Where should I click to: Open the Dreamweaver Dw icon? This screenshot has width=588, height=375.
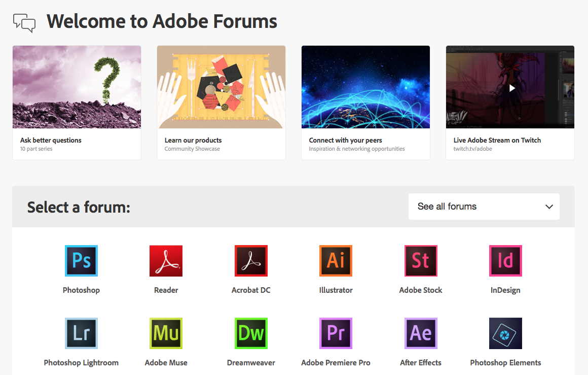[251, 333]
